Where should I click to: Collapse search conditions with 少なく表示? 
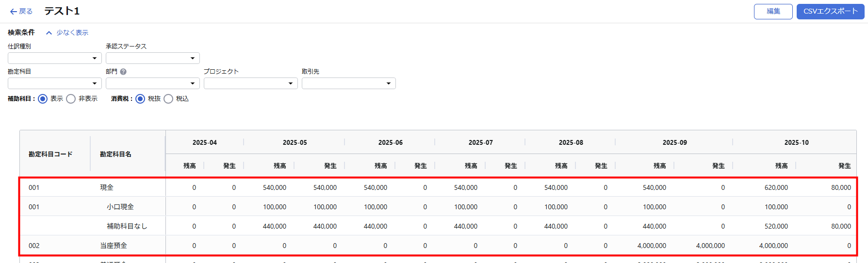pyautogui.click(x=67, y=32)
